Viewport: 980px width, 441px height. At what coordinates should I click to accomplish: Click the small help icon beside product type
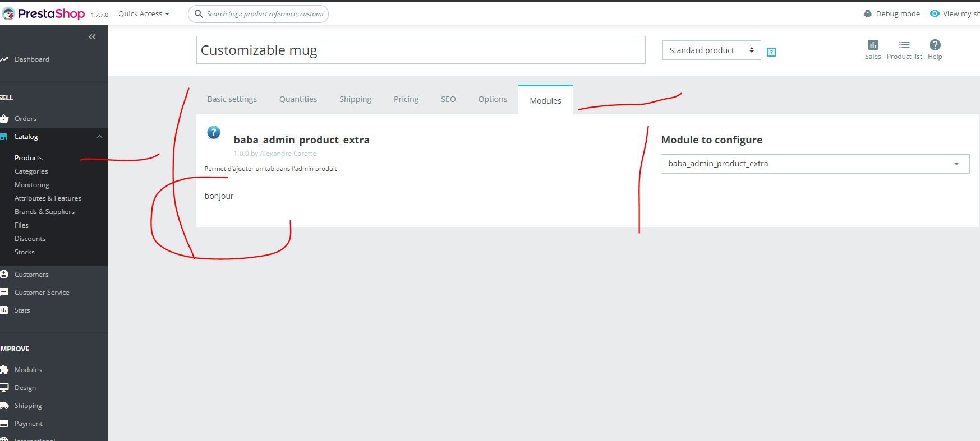(x=771, y=52)
